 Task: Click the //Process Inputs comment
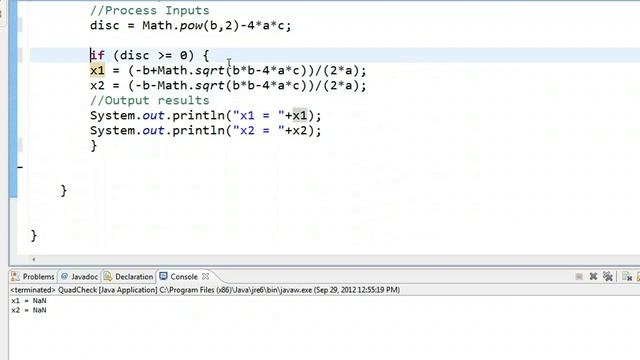tap(150, 11)
